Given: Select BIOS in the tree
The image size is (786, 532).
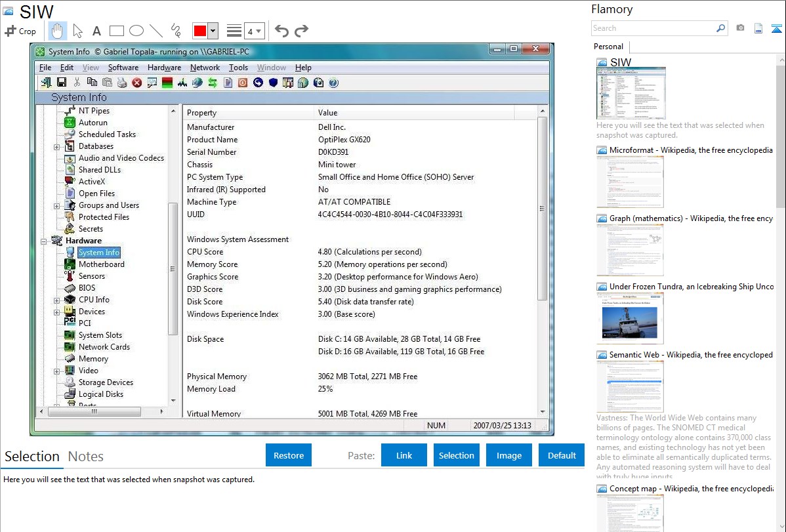Looking at the screenshot, I should [x=87, y=288].
